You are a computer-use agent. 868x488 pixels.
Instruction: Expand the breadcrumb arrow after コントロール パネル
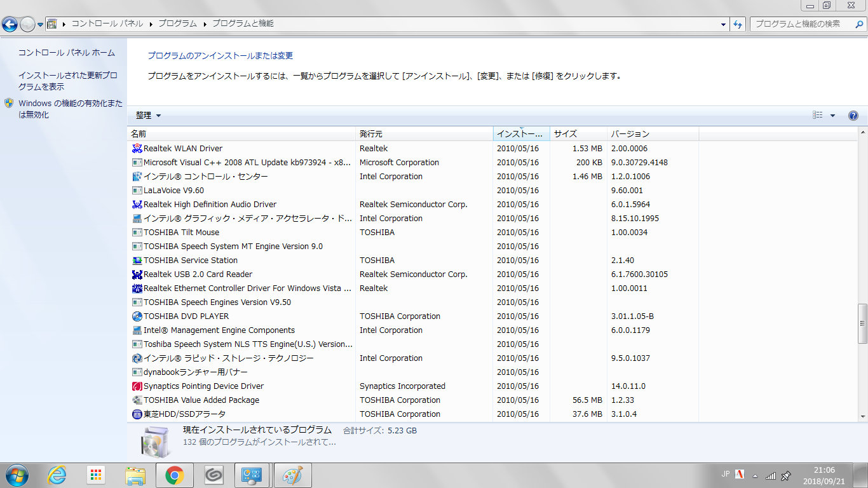tap(151, 24)
